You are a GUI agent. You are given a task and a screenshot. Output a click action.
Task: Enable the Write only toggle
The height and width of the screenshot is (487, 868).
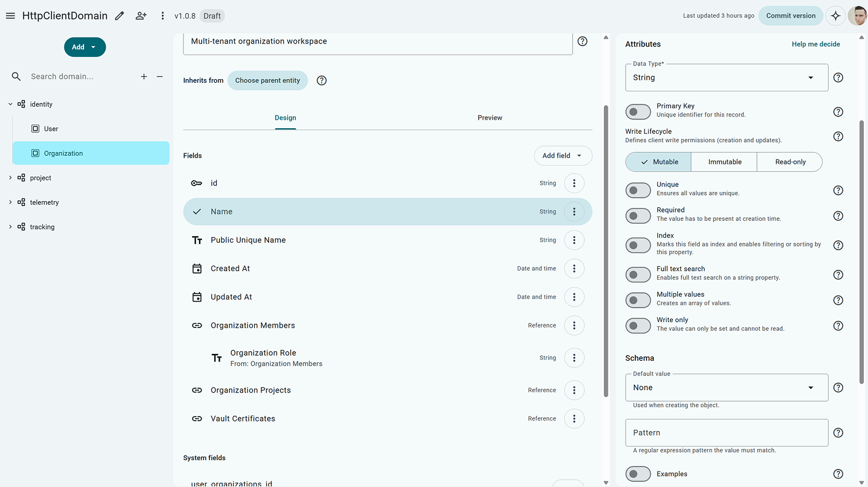(638, 326)
